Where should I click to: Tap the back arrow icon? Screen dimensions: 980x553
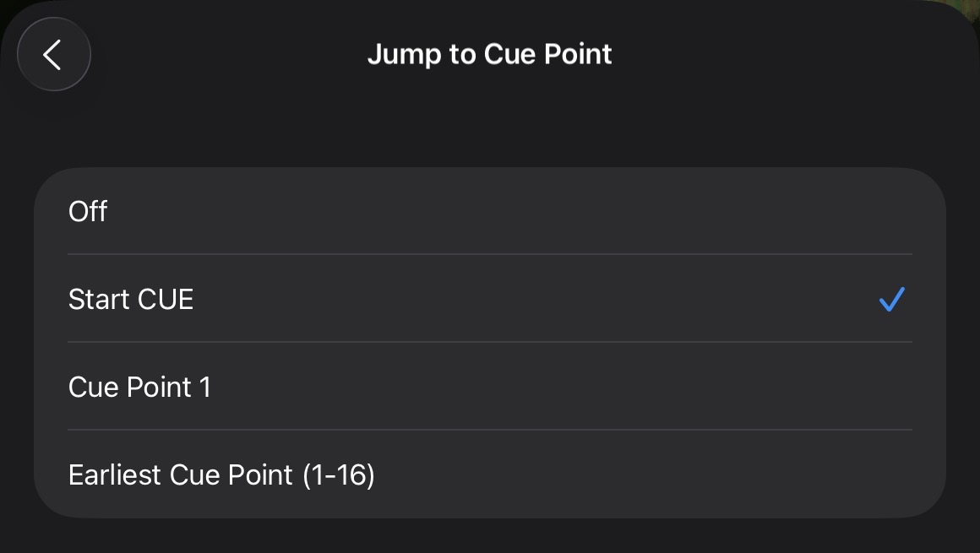point(53,55)
